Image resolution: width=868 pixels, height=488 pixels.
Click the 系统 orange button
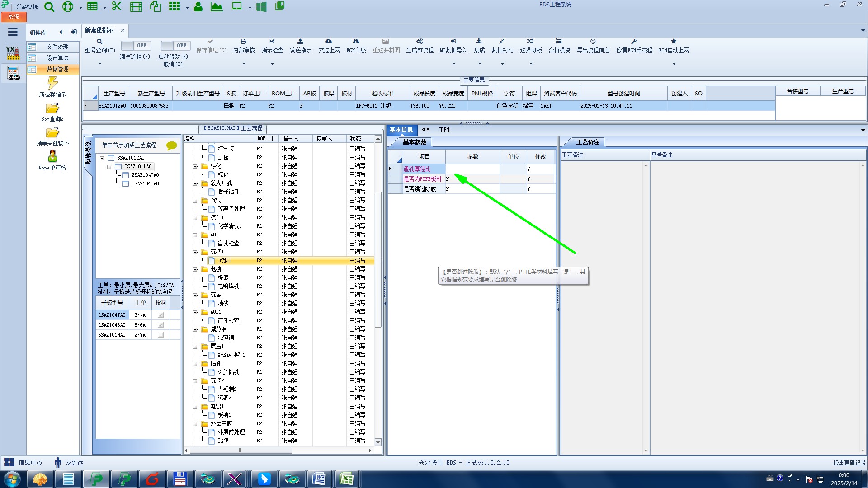point(14,17)
